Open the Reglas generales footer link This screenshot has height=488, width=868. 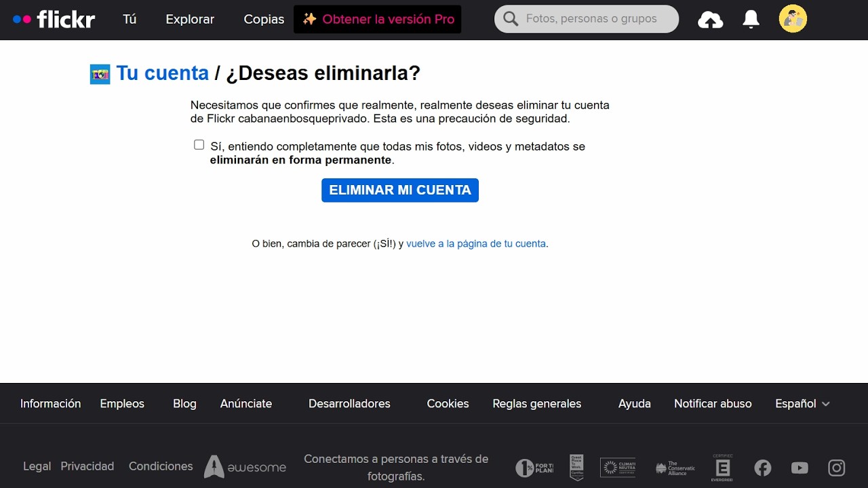click(x=537, y=404)
